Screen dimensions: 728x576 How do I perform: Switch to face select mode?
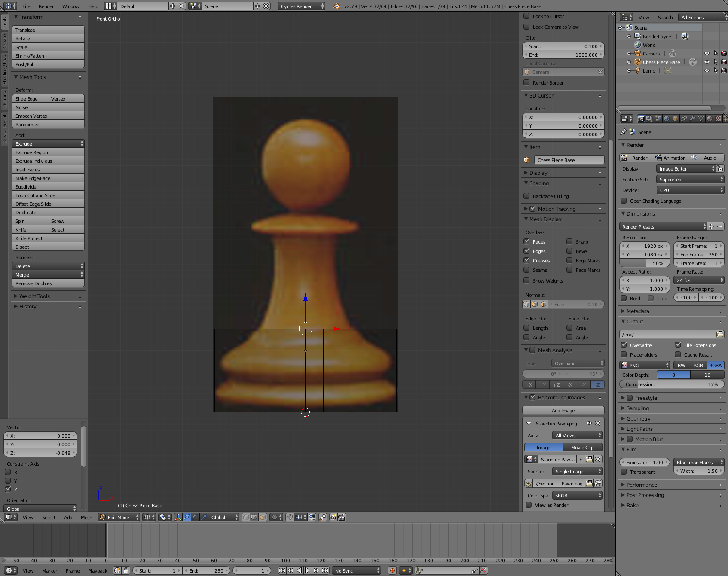click(263, 517)
